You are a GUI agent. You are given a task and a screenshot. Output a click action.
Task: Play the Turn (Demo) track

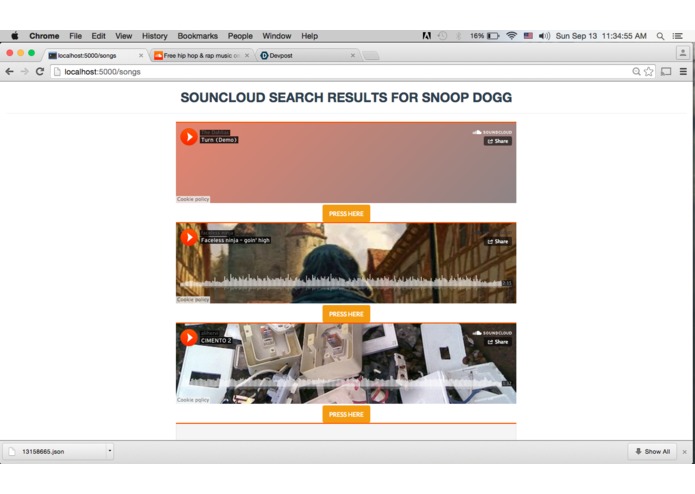pos(189,137)
